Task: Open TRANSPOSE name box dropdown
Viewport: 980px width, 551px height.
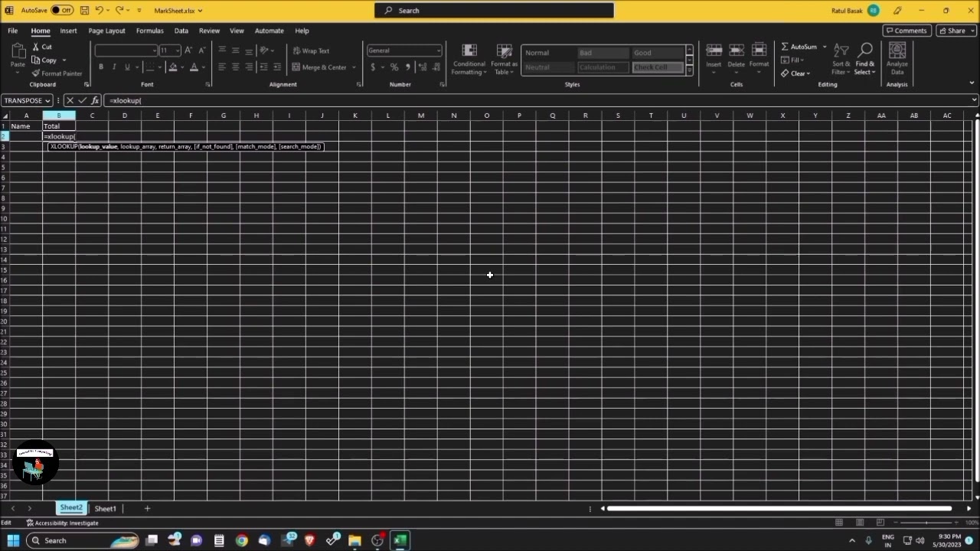Action: (x=47, y=100)
